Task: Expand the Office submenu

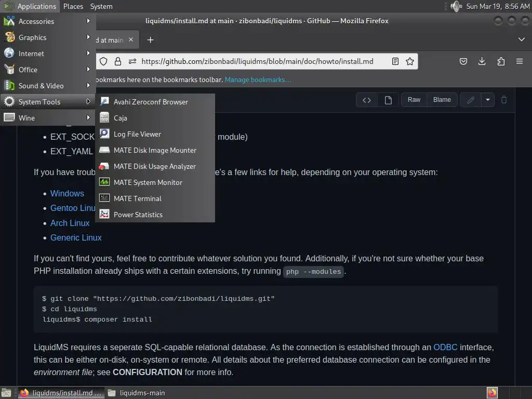Action: coord(48,70)
